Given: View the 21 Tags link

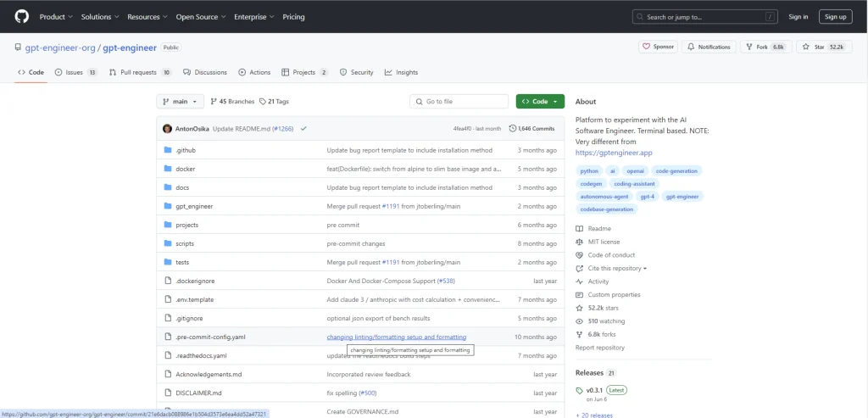Looking at the screenshot, I should [274, 101].
